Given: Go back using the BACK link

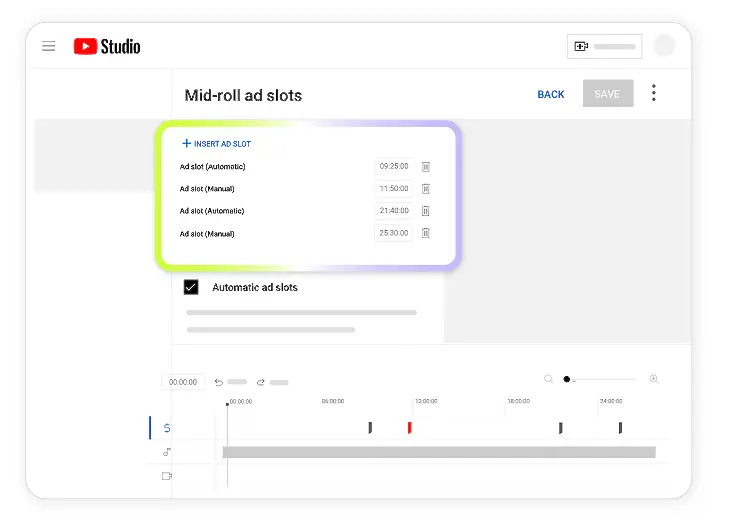Looking at the screenshot, I should 551,94.
